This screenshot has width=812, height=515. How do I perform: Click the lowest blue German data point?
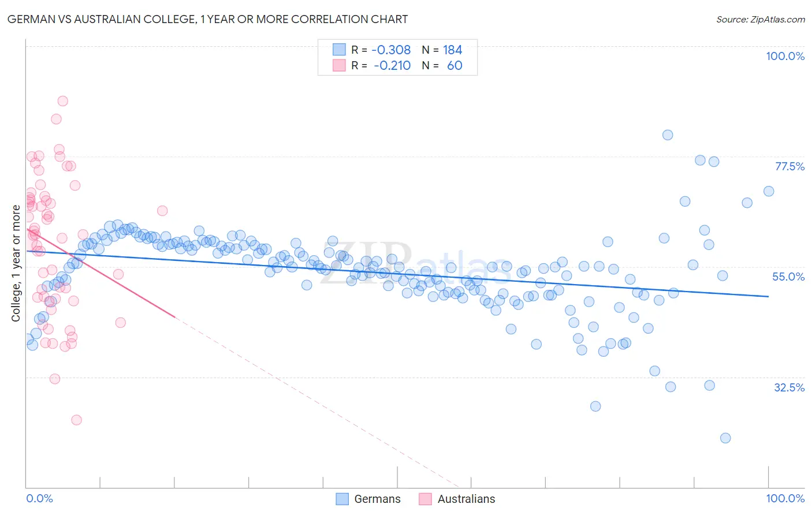click(x=725, y=438)
